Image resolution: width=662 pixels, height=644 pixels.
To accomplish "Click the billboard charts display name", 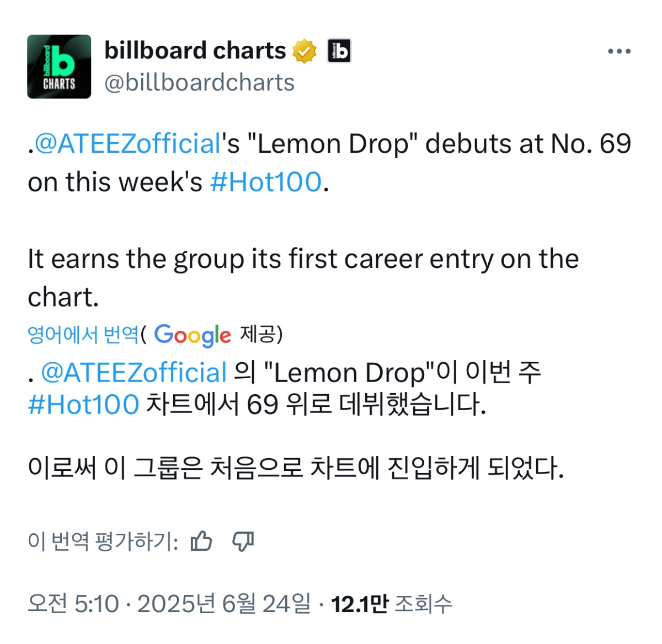I will tap(195, 51).
